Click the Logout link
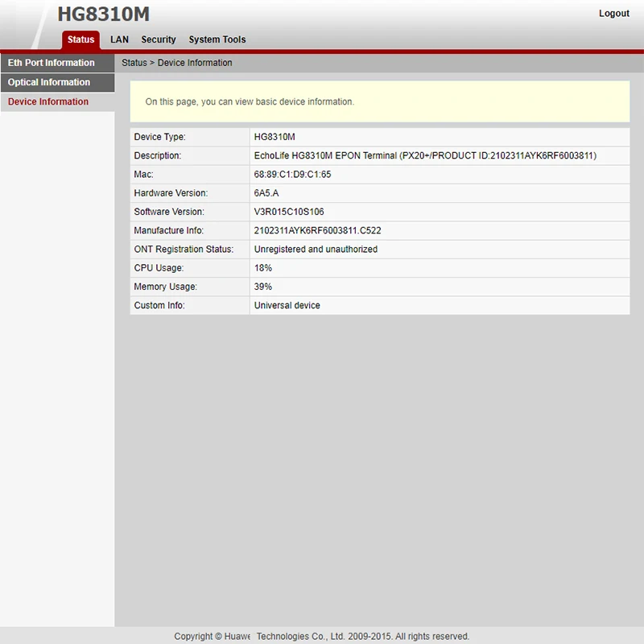 [614, 14]
